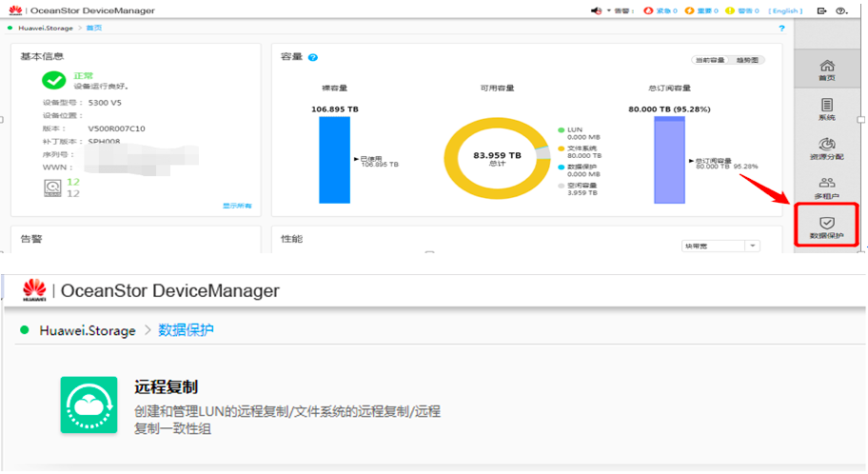Open the yellow warning alarms indicator

[741, 10]
